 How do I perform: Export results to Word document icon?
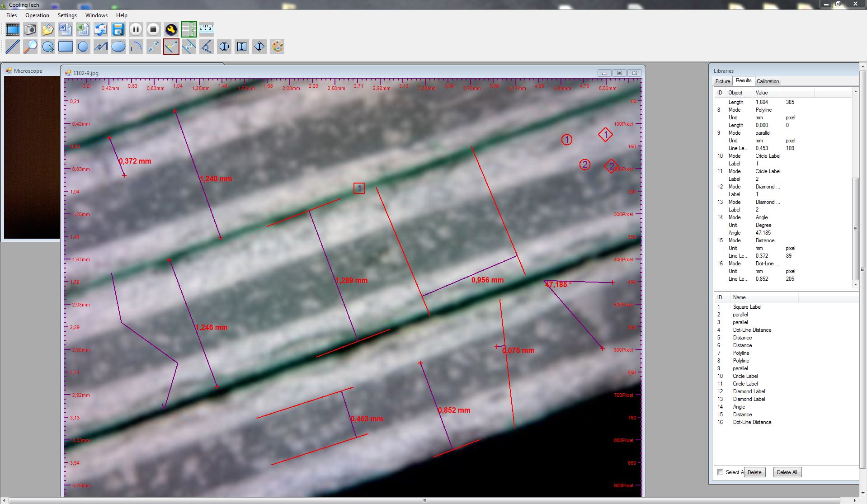[x=66, y=30]
